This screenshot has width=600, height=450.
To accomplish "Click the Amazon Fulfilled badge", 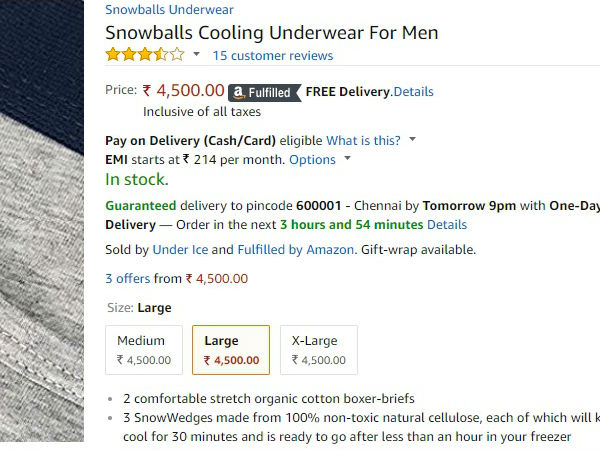I will [263, 92].
